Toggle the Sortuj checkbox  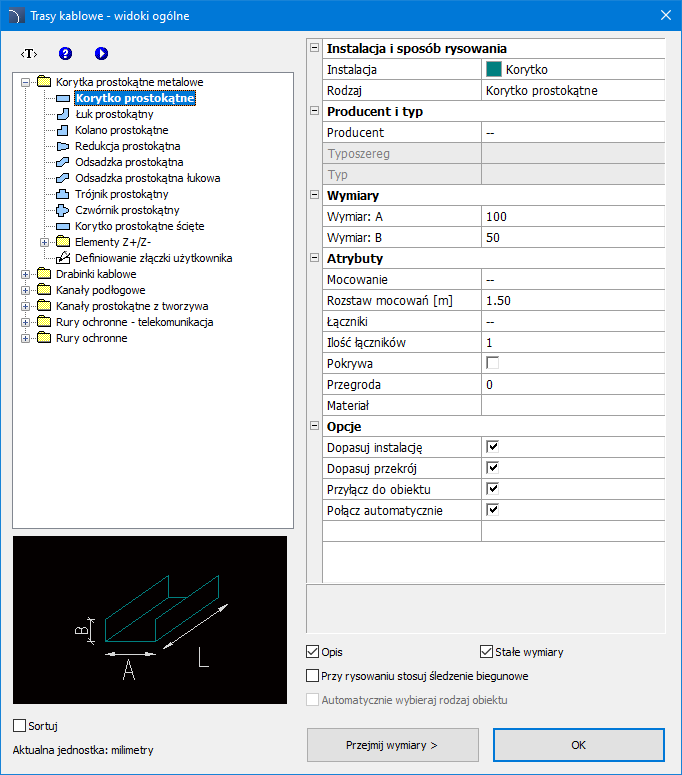20,725
